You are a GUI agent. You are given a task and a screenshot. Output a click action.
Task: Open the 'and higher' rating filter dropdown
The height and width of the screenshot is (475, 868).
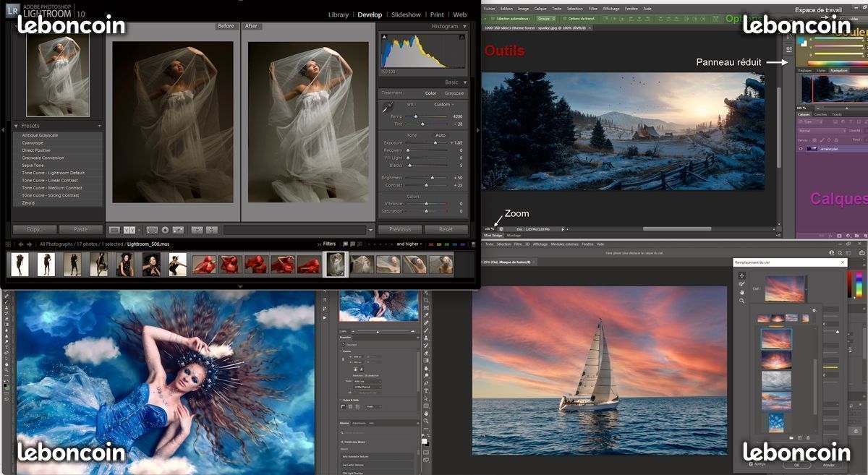point(409,244)
